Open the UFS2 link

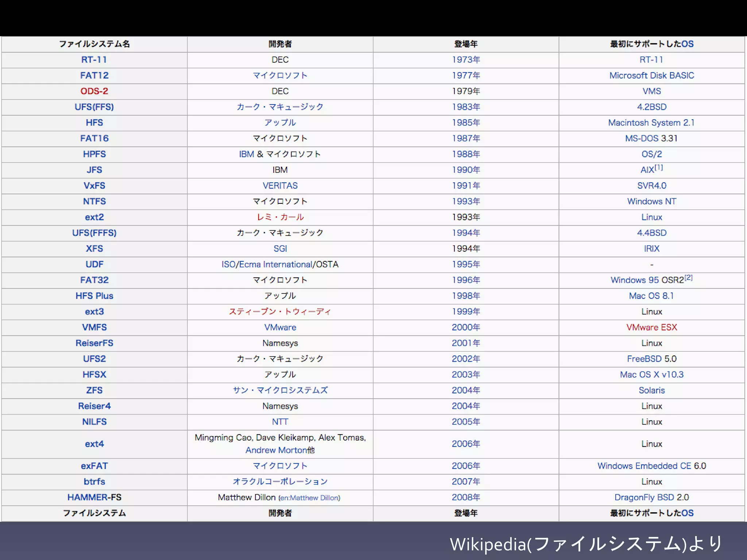point(94,359)
